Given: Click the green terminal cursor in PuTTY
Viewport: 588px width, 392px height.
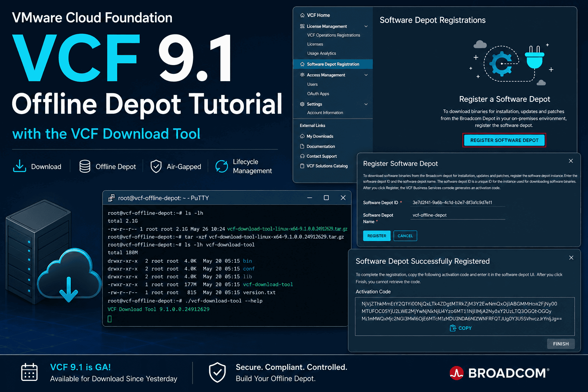Looking at the screenshot, I should (110, 319).
